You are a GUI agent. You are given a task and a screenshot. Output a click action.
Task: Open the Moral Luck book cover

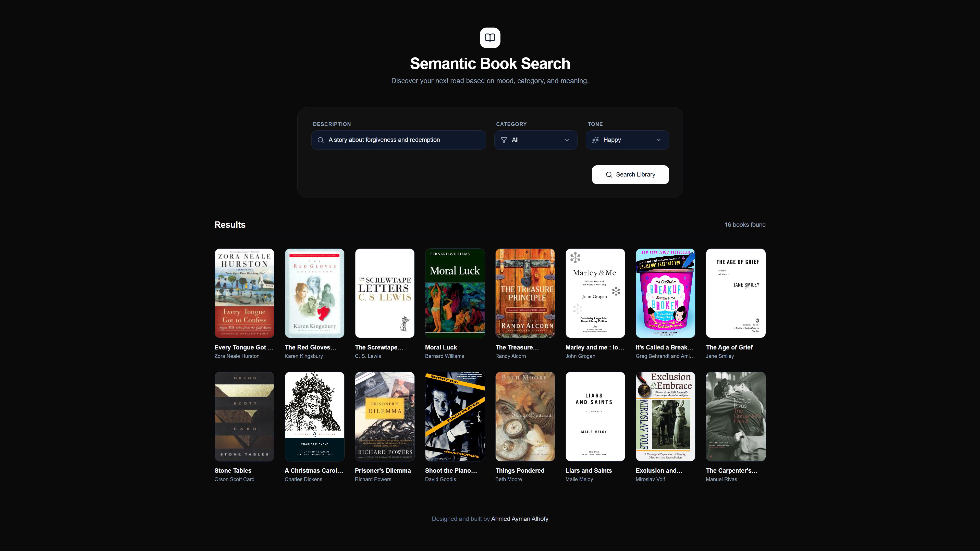tap(455, 293)
